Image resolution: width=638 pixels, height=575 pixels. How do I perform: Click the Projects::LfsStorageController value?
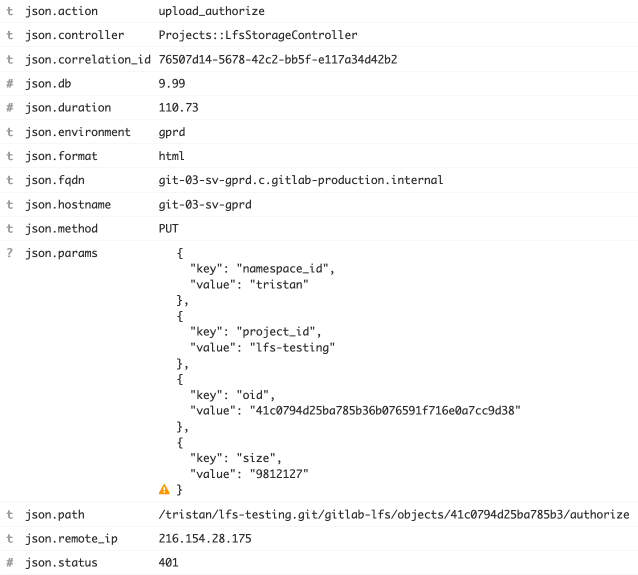(258, 35)
